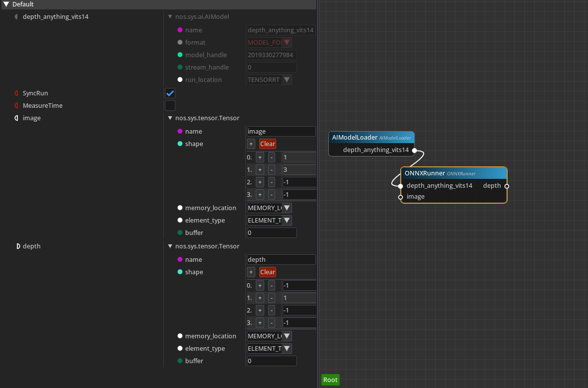Click the Root breadcrumb button
Image resolution: width=588 pixels, height=388 pixels.
point(330,380)
